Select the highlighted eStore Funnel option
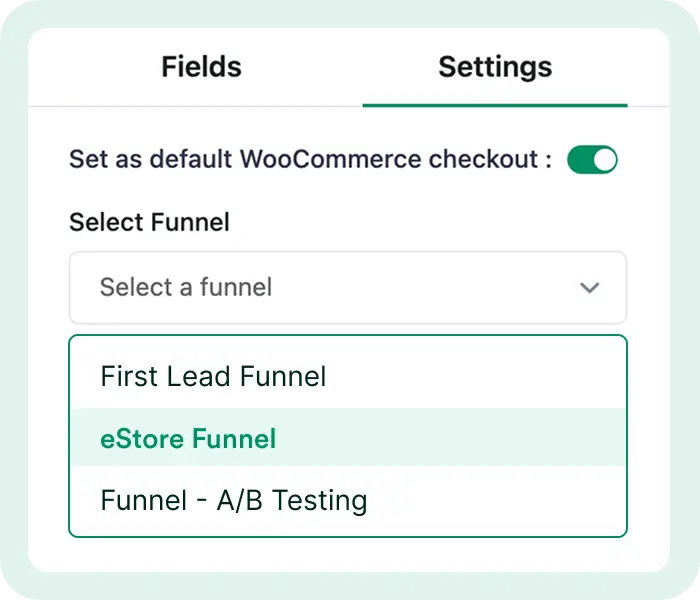 pos(188,438)
